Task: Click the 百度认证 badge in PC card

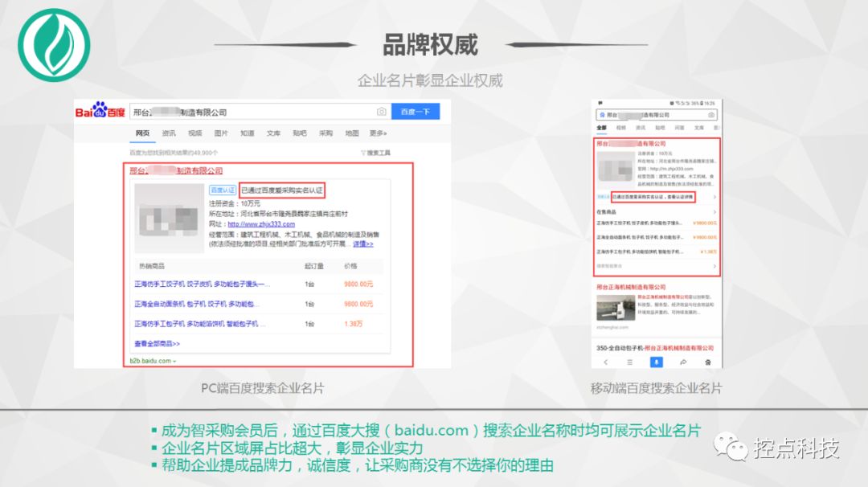Action: 222,190
